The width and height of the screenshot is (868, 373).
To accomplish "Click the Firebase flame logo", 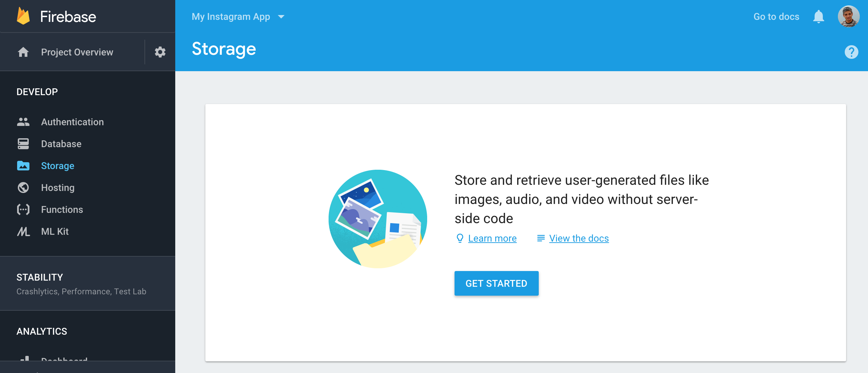I will pos(23,16).
